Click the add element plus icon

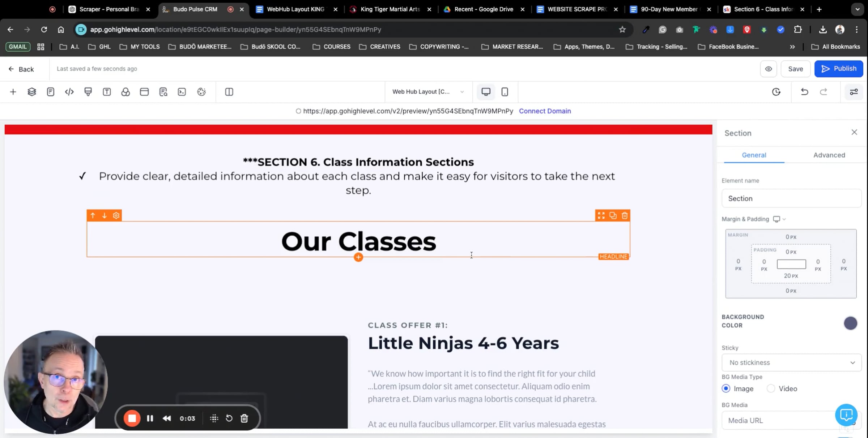(13, 92)
